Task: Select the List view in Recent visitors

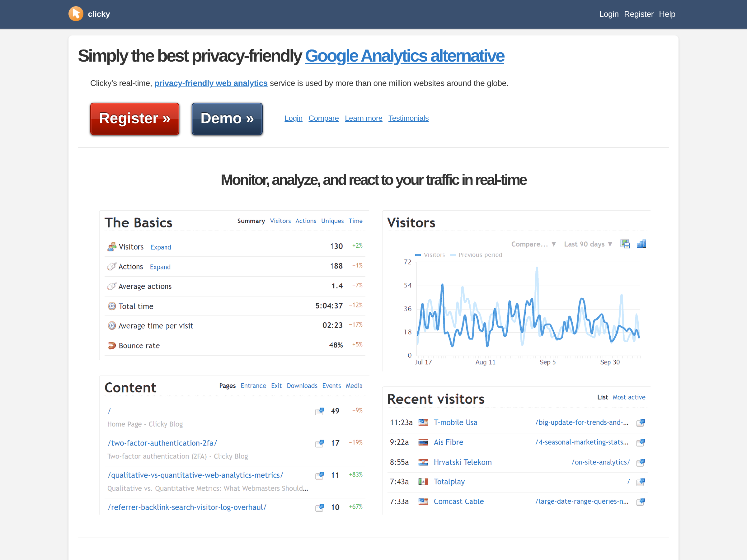Action: [x=603, y=397]
